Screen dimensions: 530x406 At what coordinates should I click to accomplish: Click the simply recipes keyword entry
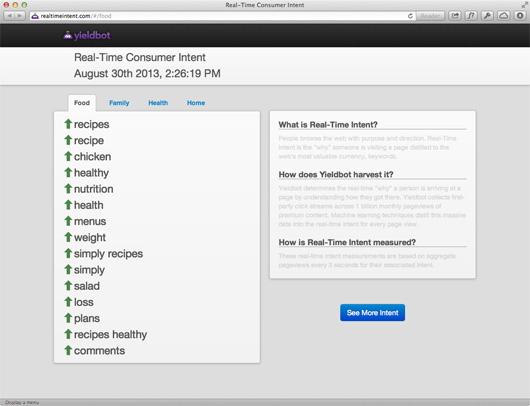pyautogui.click(x=108, y=254)
